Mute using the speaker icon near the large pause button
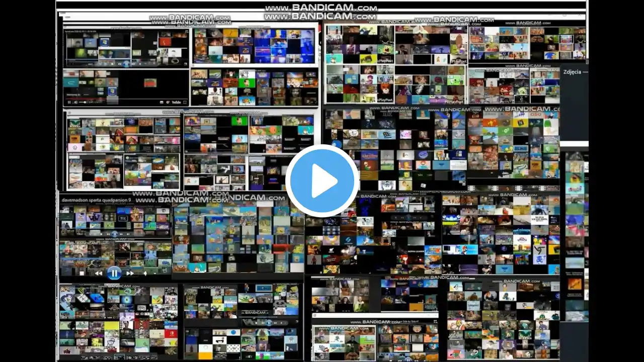644x362 pixels. [x=145, y=274]
